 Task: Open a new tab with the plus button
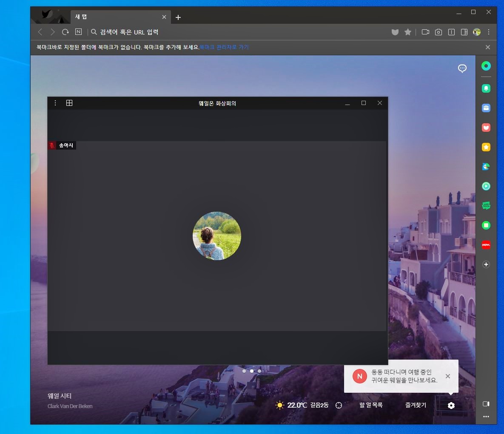pyautogui.click(x=178, y=17)
